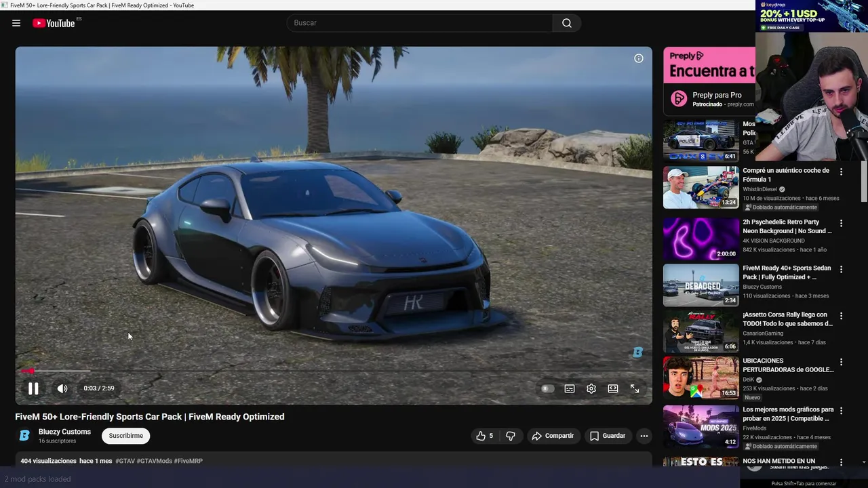Click Preply para Pro ad title
The image size is (868, 488).
tap(717, 96)
